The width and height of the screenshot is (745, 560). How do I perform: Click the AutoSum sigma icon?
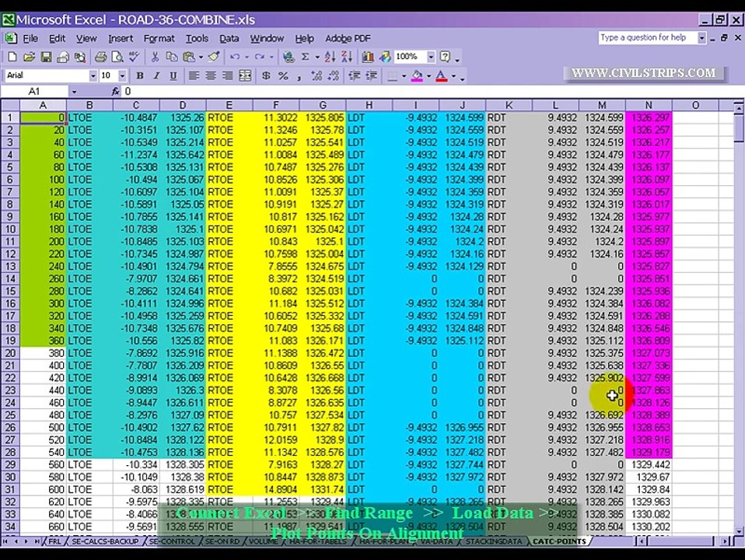(305, 57)
